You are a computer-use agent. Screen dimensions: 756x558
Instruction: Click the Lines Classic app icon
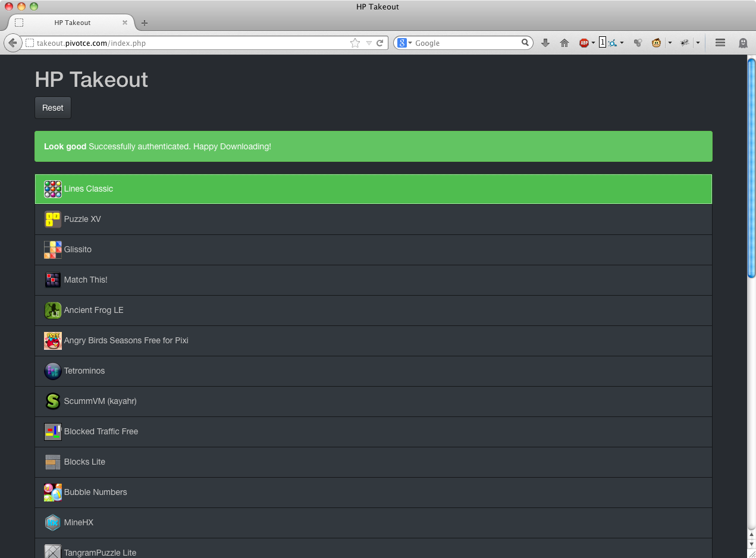[x=53, y=189]
